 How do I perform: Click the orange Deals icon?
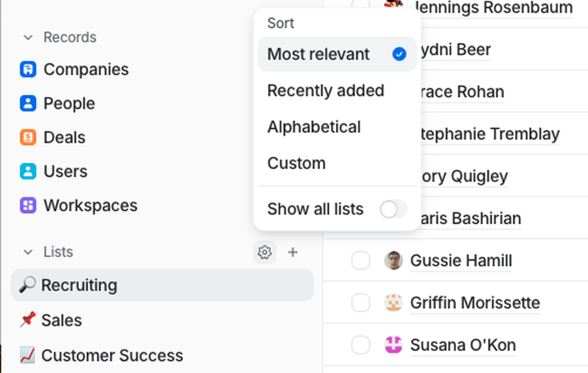28,137
